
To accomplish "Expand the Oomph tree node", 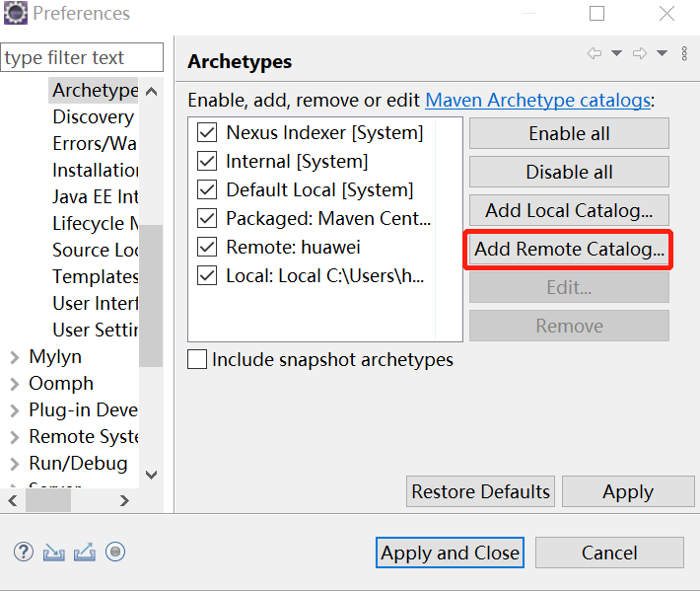I will [x=15, y=384].
